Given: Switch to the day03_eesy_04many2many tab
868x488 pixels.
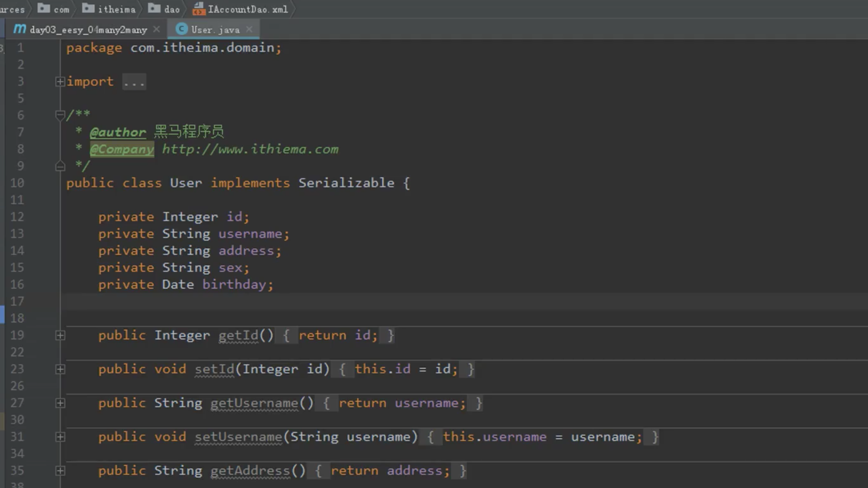Looking at the screenshot, I should click(x=88, y=30).
